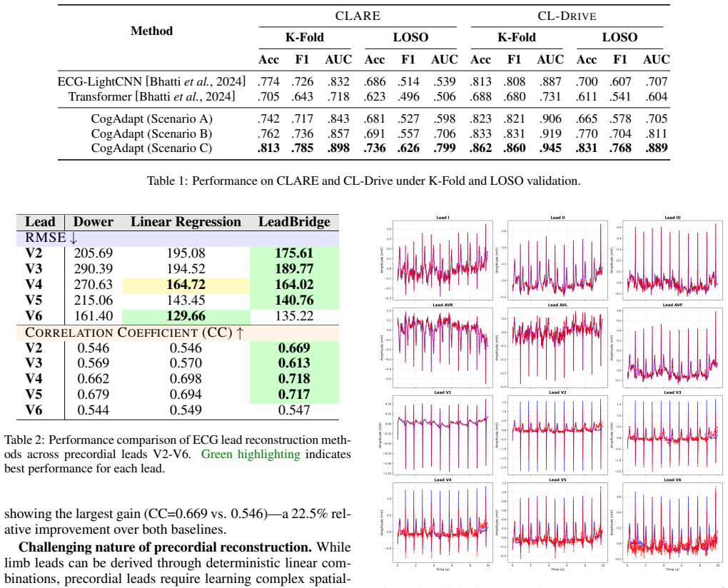Select "Transformer [Bhatti et al., 2024]" row label
728x588 pixels.
152,96
